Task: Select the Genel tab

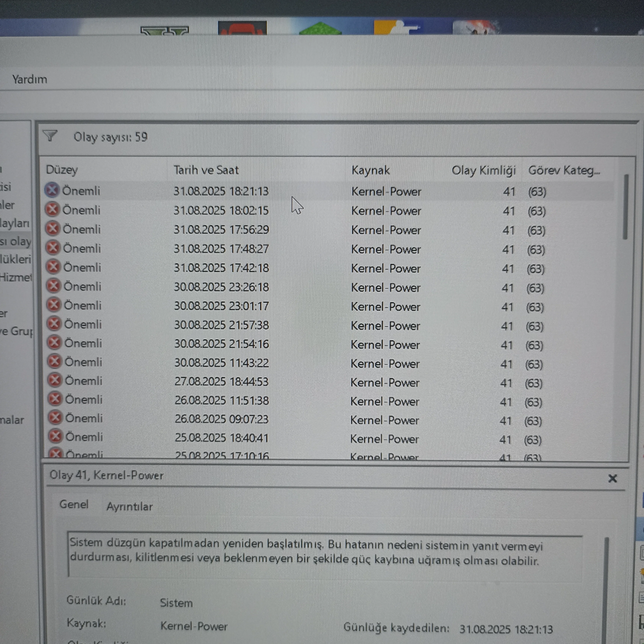Action: [74, 504]
